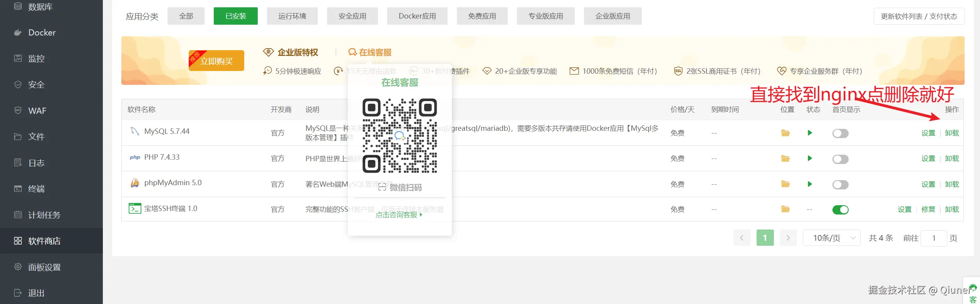Click the WeChat customer service QR code
This screenshot has height=304, width=980.
tap(400, 135)
